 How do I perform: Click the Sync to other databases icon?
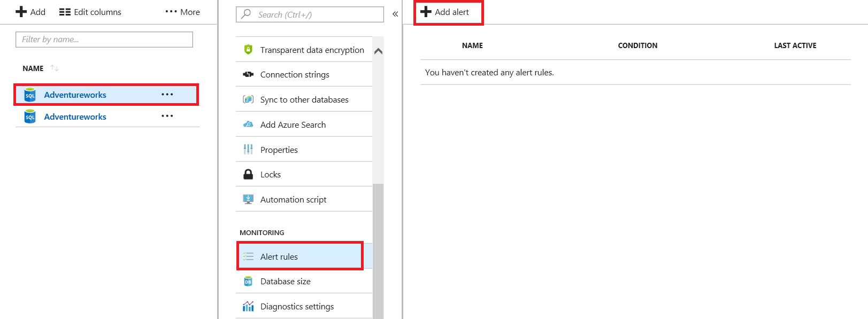click(248, 99)
